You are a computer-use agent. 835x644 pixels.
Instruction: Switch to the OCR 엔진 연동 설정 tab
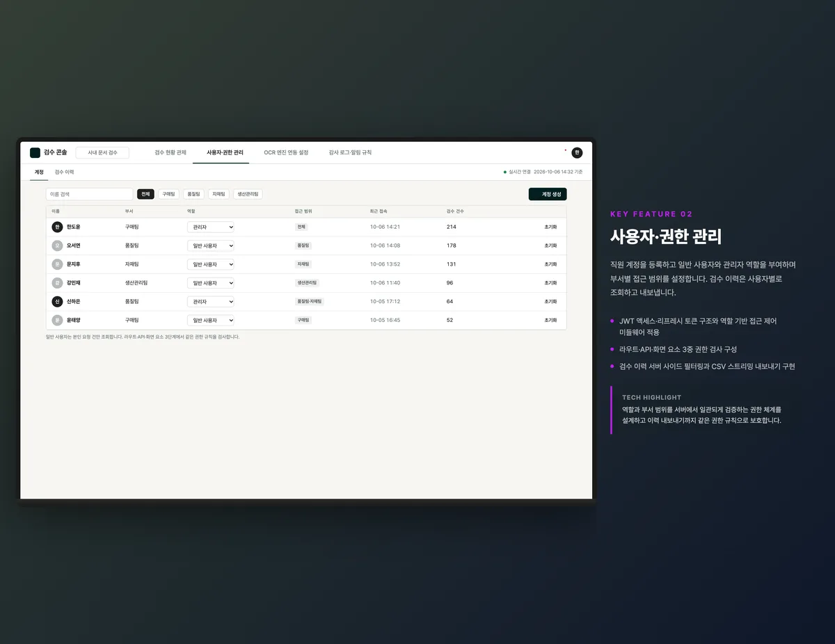click(x=286, y=152)
